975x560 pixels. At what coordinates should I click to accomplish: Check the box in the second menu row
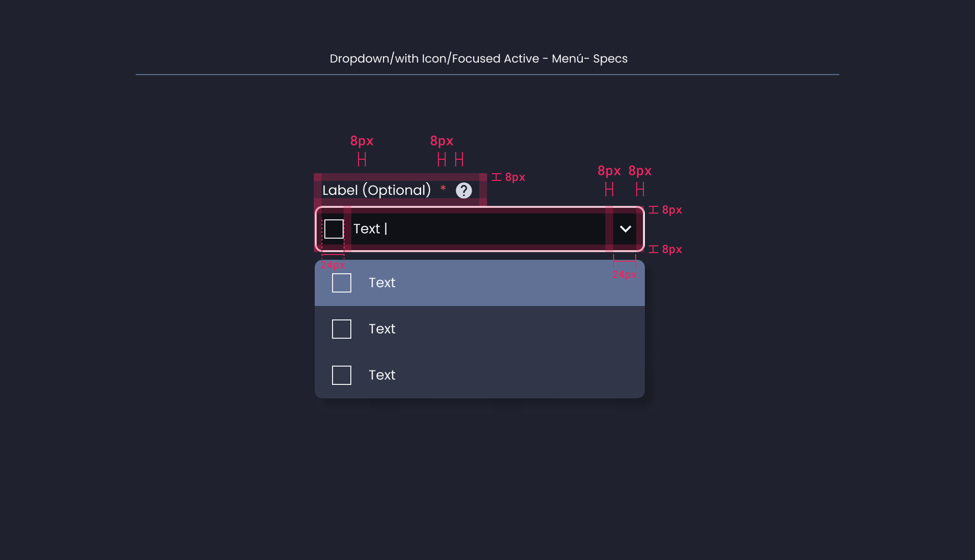click(x=342, y=329)
